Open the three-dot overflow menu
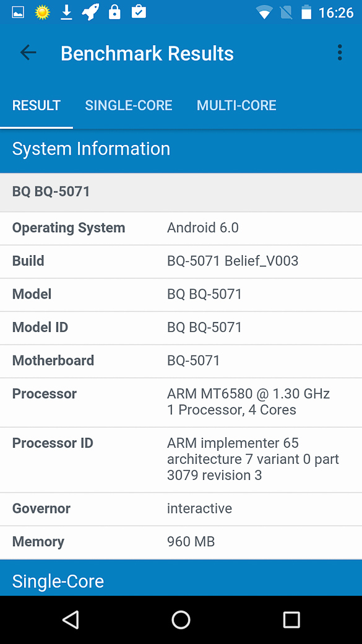The width and height of the screenshot is (362, 644). (340, 53)
